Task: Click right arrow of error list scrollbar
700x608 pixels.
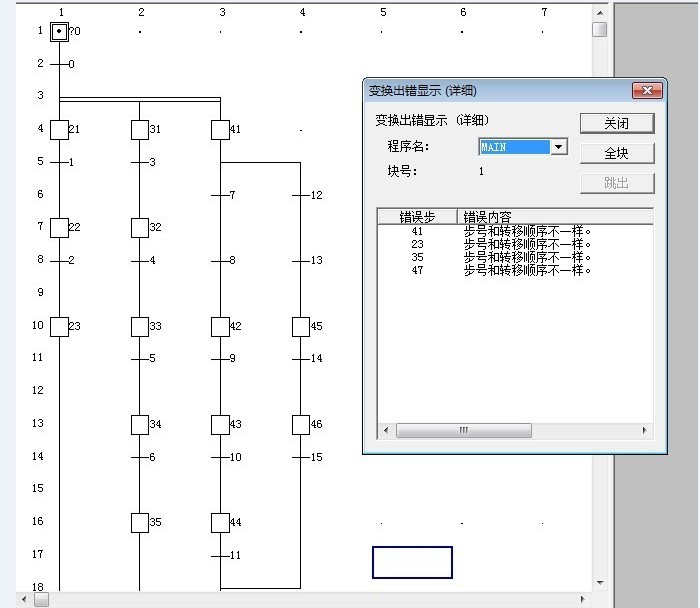Action: (645, 431)
